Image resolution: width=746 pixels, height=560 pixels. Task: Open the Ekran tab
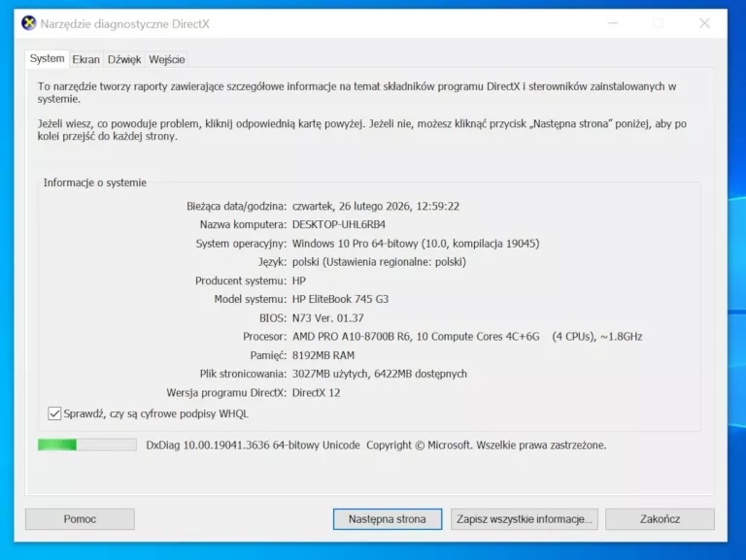pos(86,59)
